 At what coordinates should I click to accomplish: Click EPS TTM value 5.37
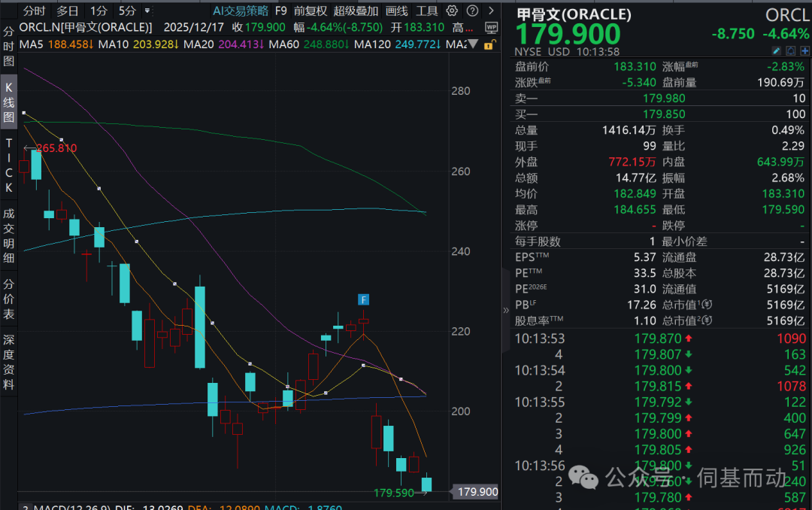[645, 257]
